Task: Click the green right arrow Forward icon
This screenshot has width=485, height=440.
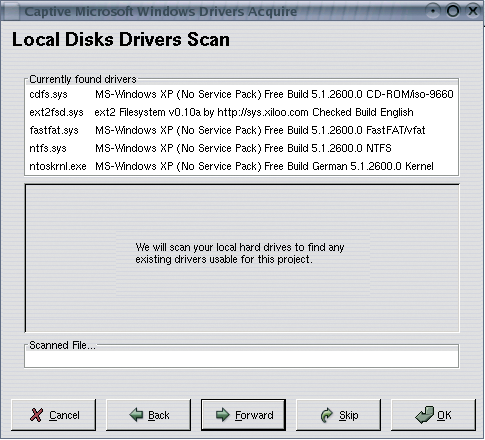Action: pos(223,415)
